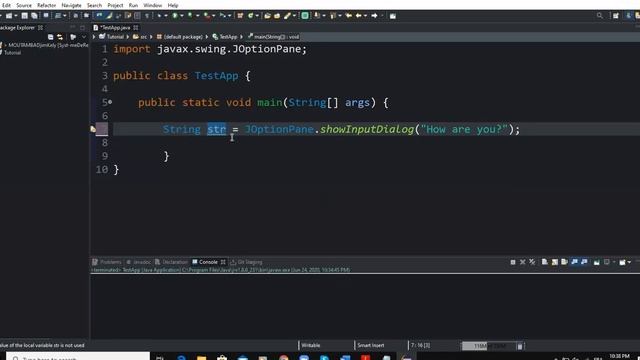Viewport: 640px width, 360px height.
Task: Switch to the Java perspective icon
Action: [629, 16]
